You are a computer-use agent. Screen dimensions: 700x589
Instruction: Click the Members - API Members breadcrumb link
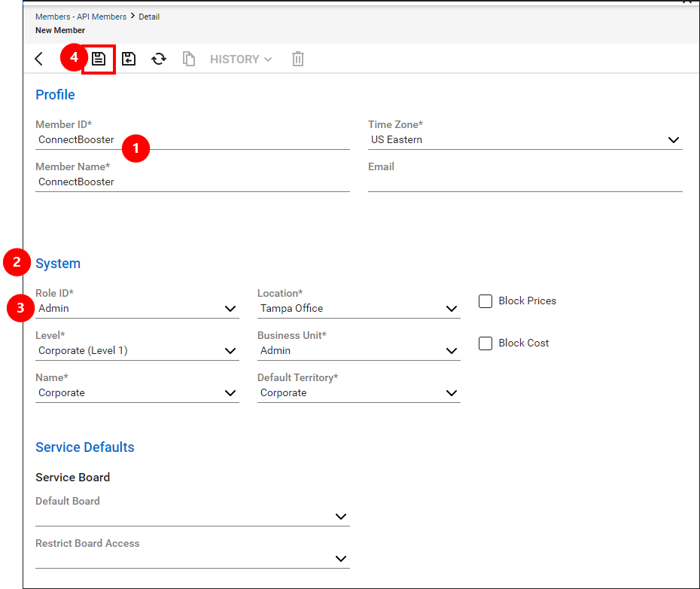coord(81,16)
